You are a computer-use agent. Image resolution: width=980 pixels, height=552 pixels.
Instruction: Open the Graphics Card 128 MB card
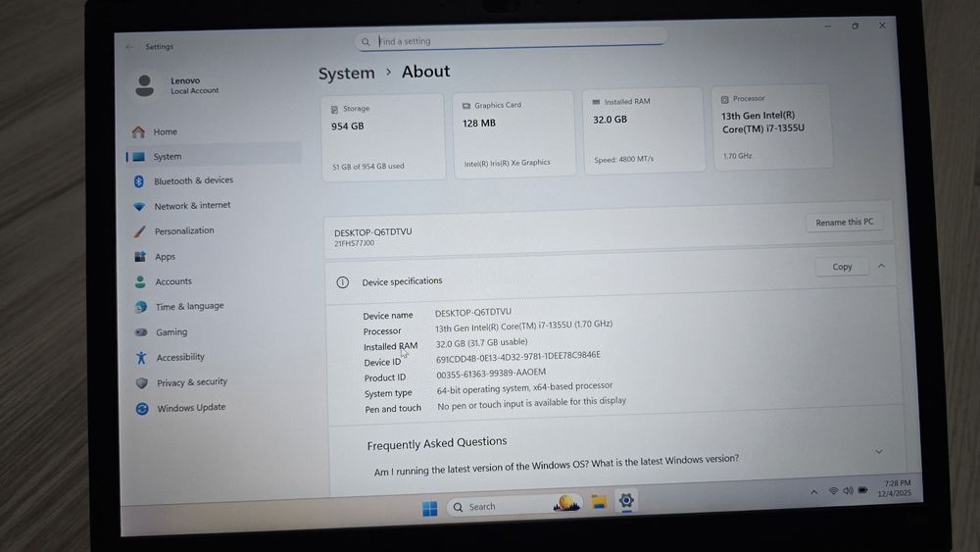[x=514, y=134]
